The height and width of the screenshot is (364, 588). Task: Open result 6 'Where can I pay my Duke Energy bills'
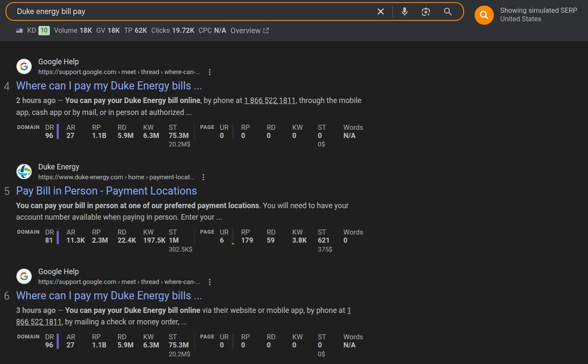coord(109,296)
